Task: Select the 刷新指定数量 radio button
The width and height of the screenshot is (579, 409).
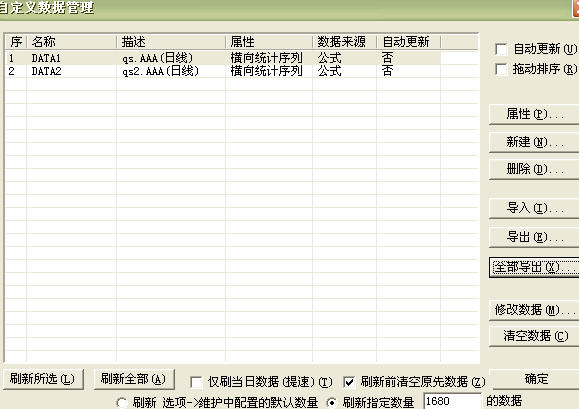Action: (x=331, y=402)
